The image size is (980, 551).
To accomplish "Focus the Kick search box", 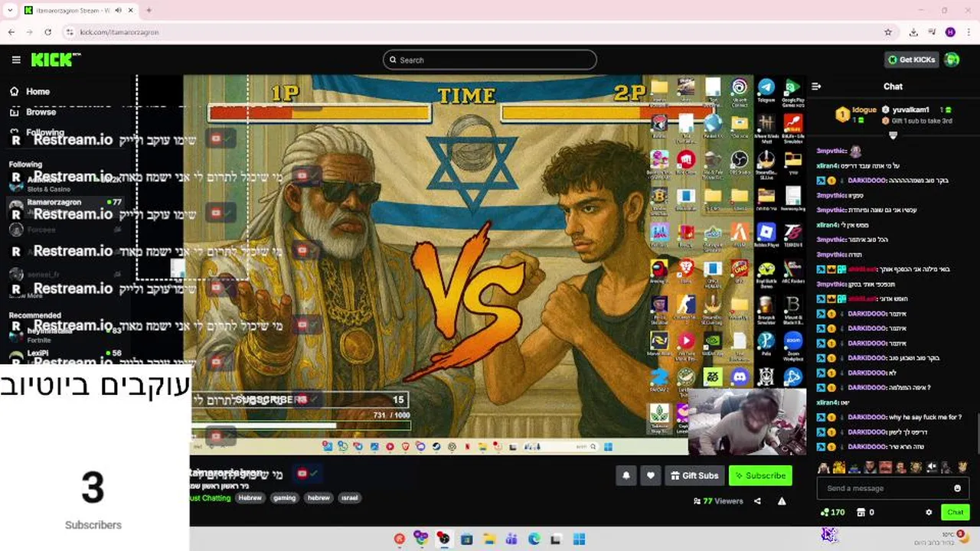I will click(490, 60).
